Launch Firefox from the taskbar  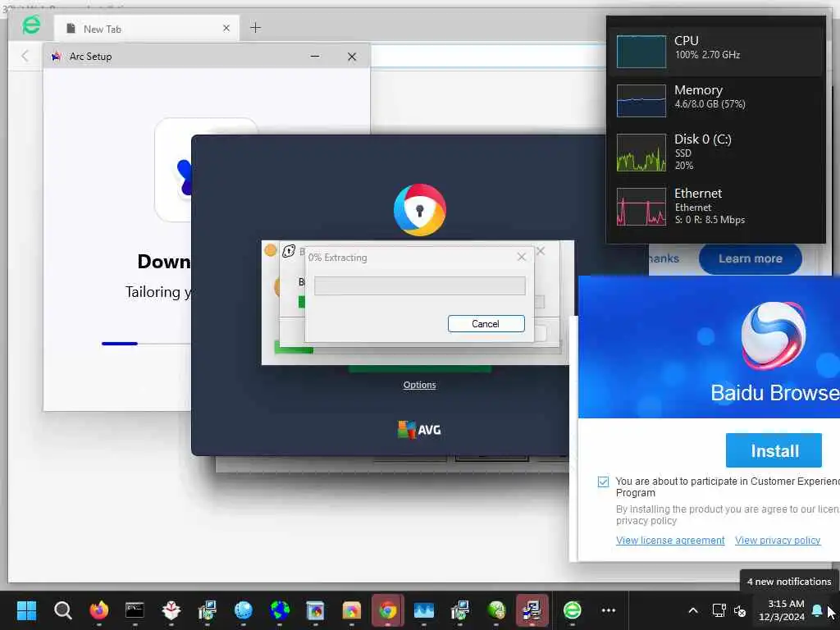tap(98, 610)
